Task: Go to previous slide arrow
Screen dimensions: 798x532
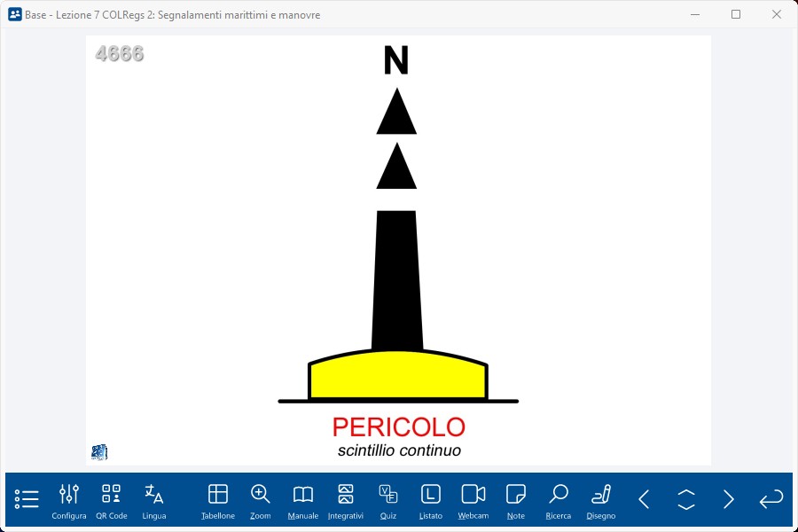Action: 645,499
